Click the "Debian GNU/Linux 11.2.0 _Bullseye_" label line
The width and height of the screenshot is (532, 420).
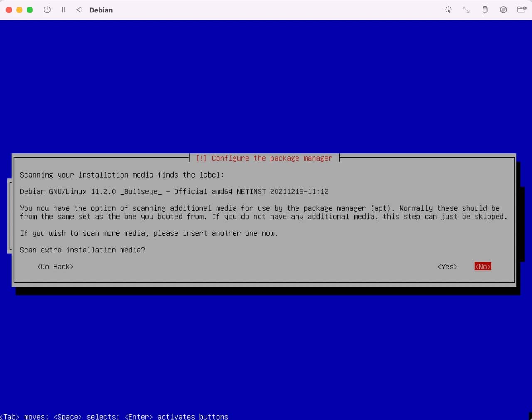174,192
